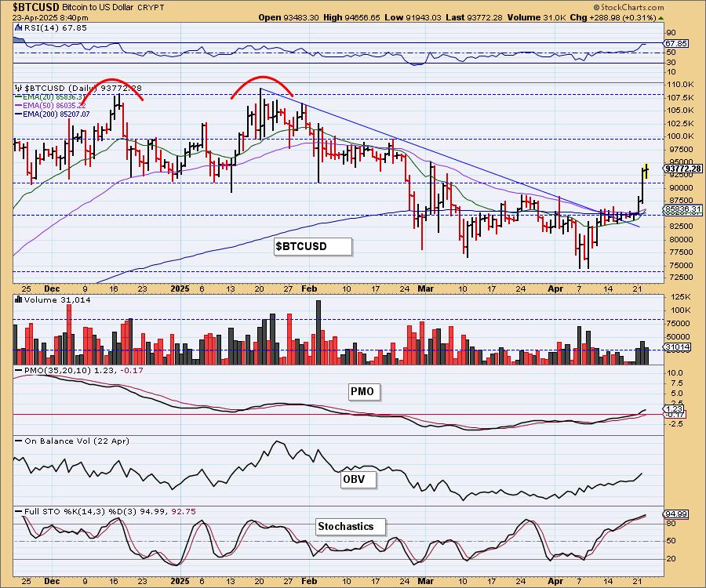Click the EMA(50) legend entry
This screenshot has width=706, height=588.
click(50, 105)
